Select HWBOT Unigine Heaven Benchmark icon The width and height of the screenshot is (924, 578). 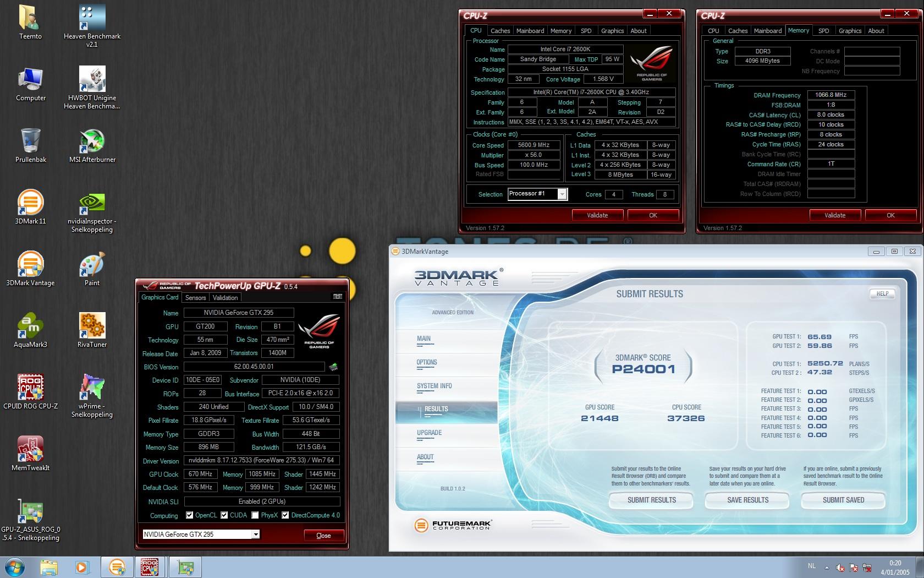click(x=92, y=88)
